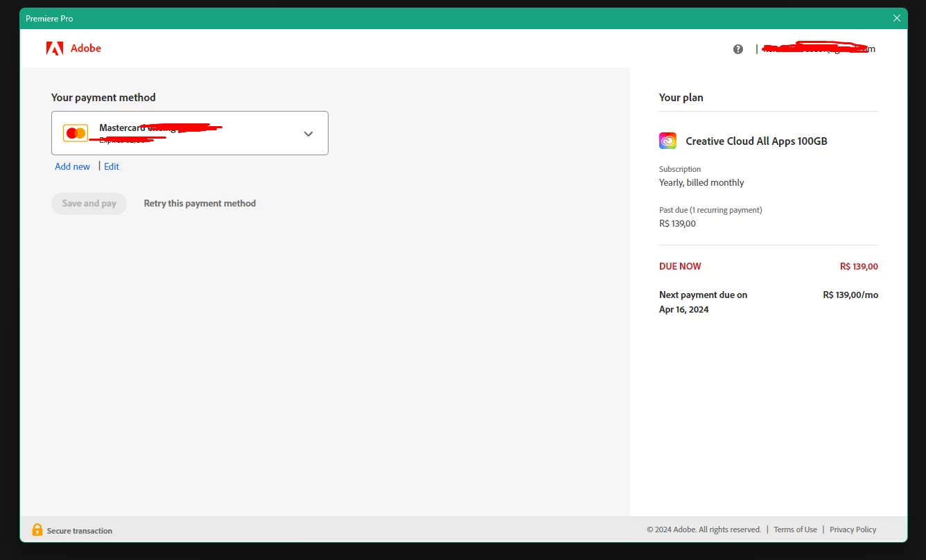Click the Adobe logo icon
926x560 pixels.
tap(55, 49)
